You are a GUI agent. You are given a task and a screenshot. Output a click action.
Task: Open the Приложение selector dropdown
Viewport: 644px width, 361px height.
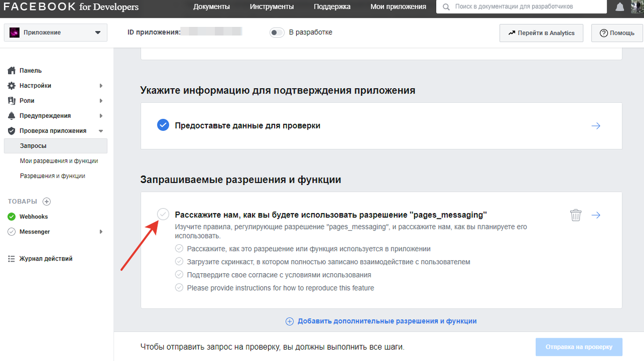[x=55, y=32]
